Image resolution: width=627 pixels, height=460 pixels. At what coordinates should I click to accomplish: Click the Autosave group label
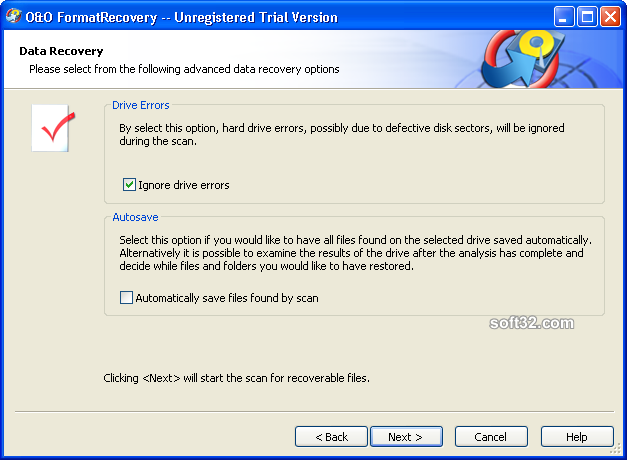pyautogui.click(x=136, y=217)
